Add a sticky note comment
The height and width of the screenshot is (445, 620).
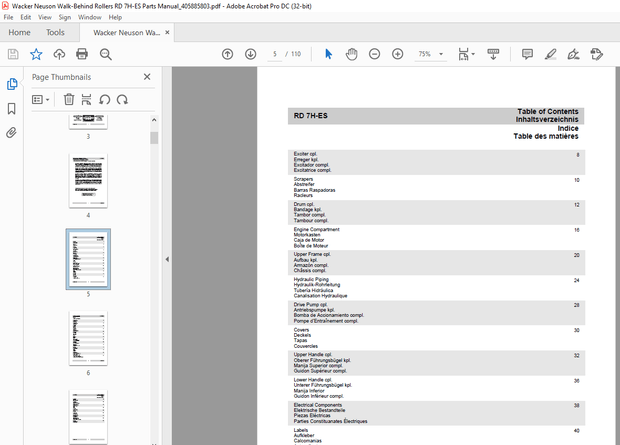point(527,54)
